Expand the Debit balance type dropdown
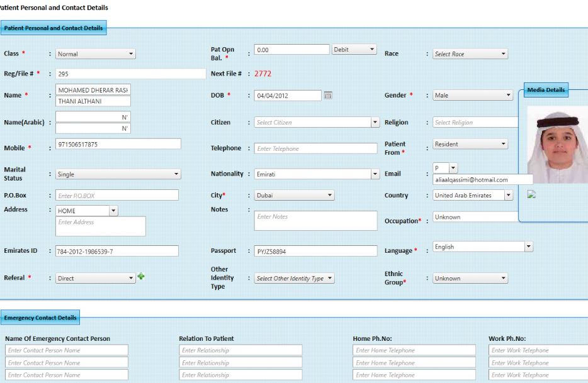The height and width of the screenshot is (383, 588). tap(354, 49)
